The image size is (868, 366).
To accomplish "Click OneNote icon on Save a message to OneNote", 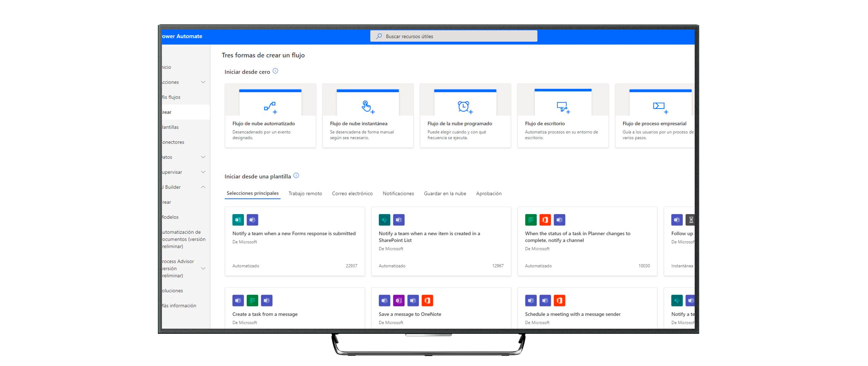I will pos(399,301).
